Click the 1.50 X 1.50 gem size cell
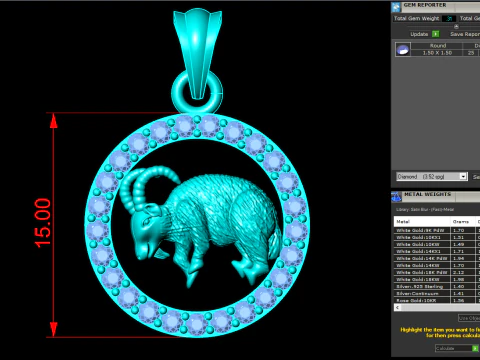 point(437,53)
